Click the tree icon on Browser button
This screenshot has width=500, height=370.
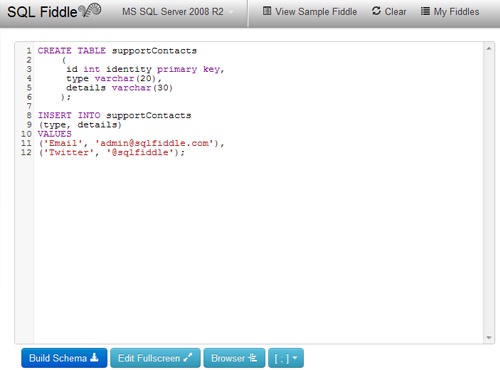(x=252, y=357)
